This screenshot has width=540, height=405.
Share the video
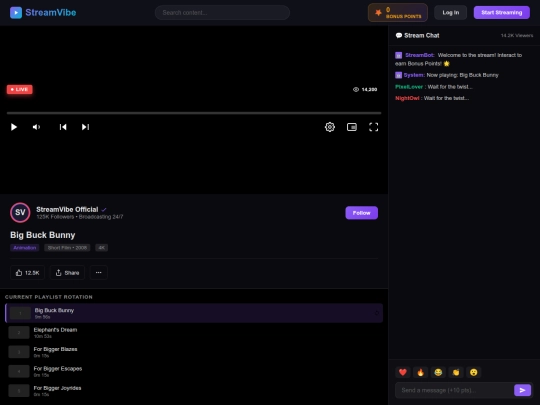(67, 273)
